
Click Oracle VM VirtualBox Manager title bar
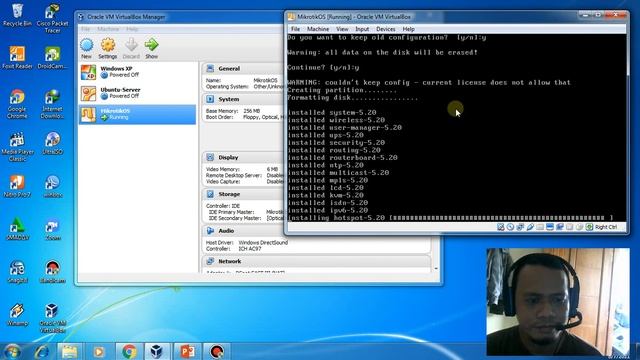(x=180, y=17)
